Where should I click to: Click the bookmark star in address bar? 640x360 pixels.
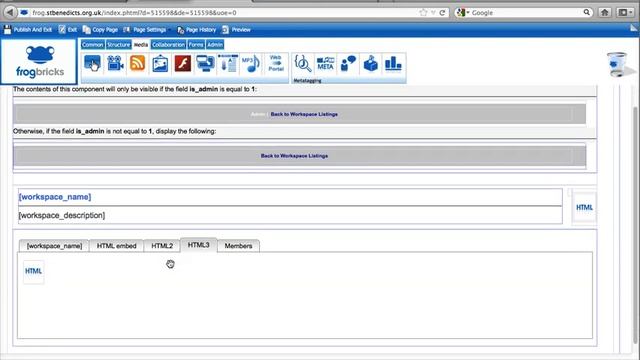pos(423,13)
